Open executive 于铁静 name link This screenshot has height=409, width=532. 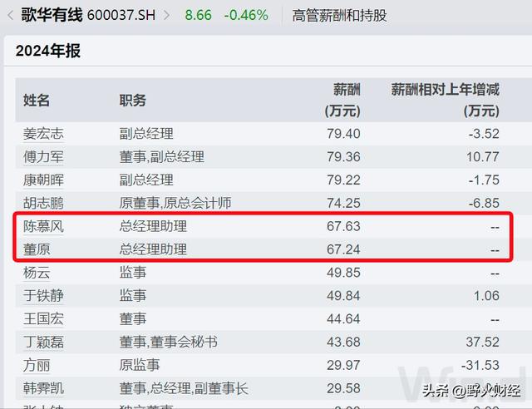pos(43,296)
